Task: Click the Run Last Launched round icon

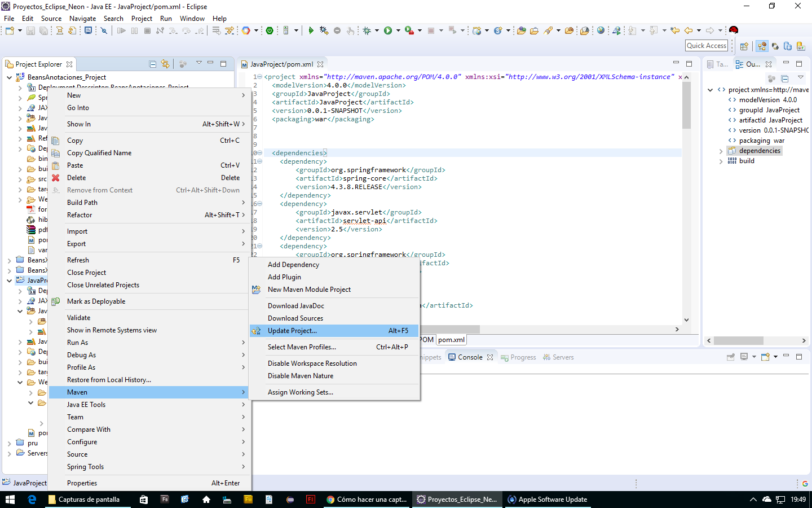Action: [388, 30]
